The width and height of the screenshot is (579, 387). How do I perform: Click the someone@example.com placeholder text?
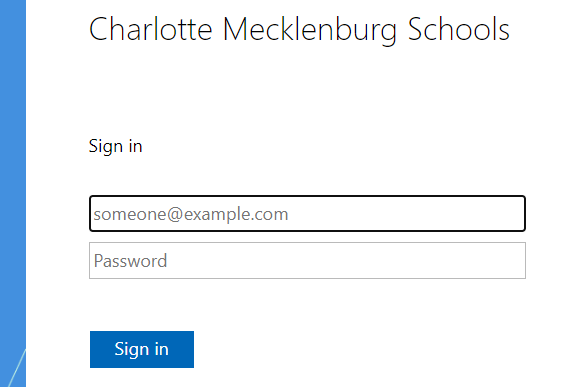tap(191, 214)
